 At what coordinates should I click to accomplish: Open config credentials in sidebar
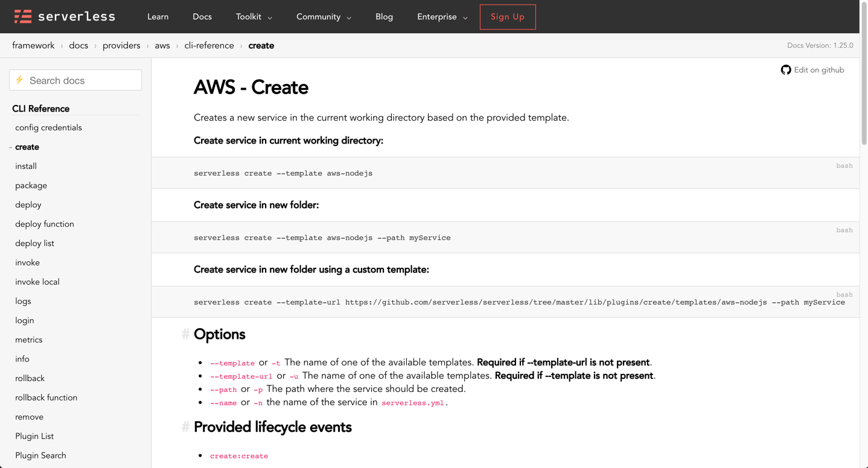point(48,128)
